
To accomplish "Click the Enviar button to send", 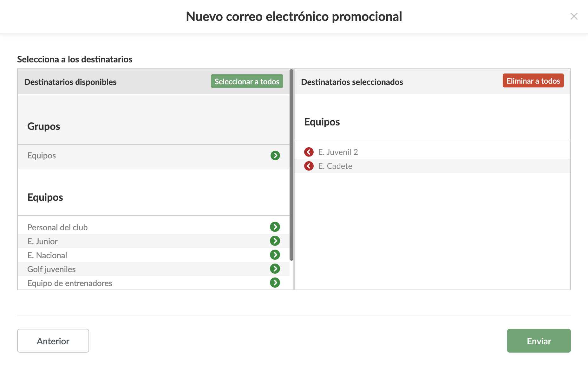I will coord(539,341).
